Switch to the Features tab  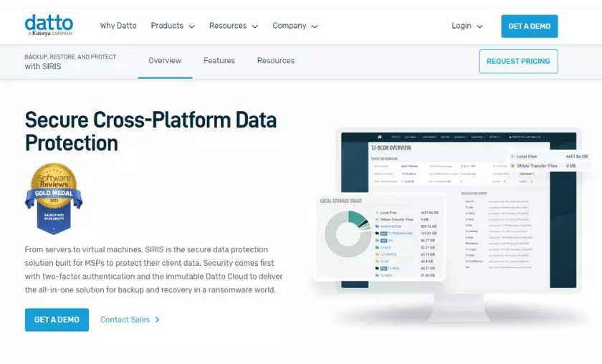(219, 61)
